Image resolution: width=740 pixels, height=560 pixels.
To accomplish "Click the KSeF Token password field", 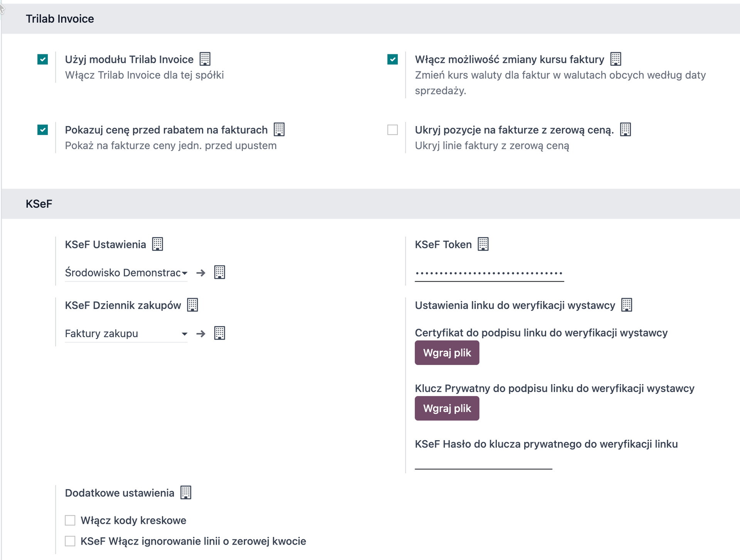I will point(489,273).
